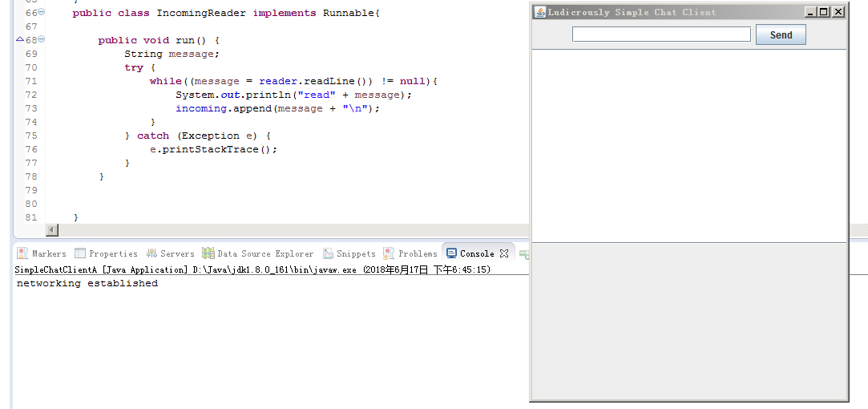
Task: Click the incoming messages area in chat client
Action: pyautogui.click(x=689, y=146)
